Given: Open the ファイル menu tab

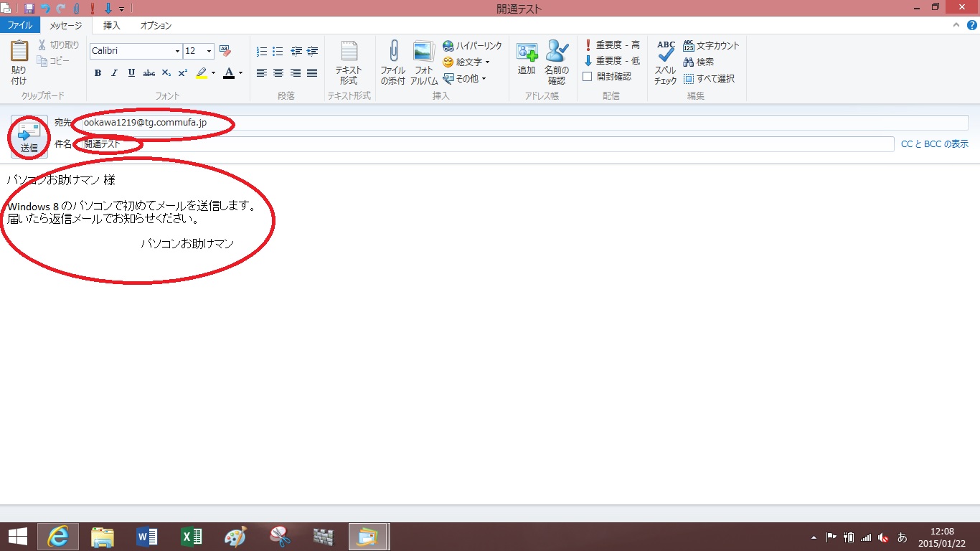Looking at the screenshot, I should pyautogui.click(x=19, y=25).
